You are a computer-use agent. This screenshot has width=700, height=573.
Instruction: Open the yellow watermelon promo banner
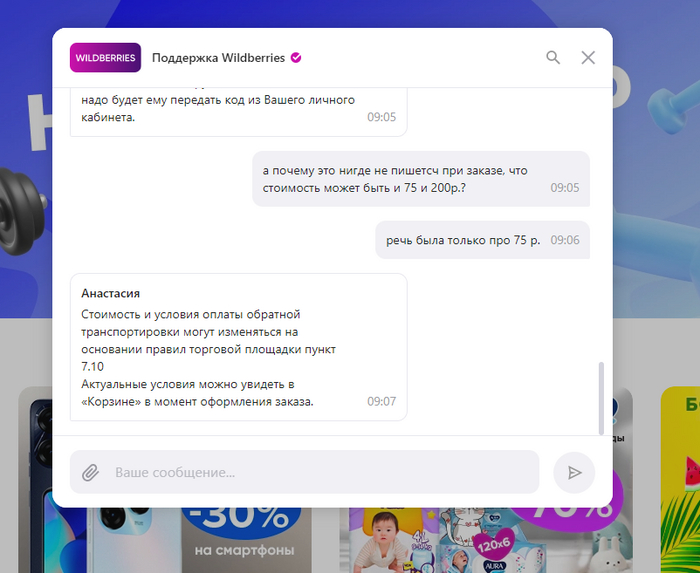[680, 480]
